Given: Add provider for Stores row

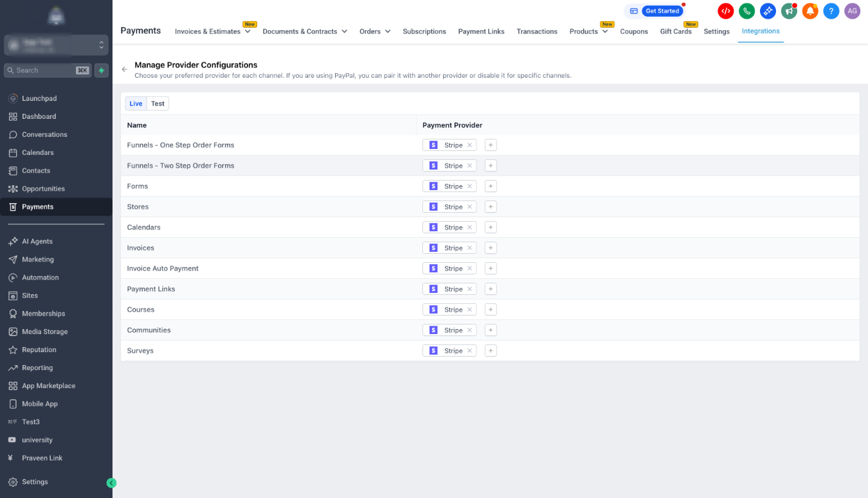Looking at the screenshot, I should 491,207.
